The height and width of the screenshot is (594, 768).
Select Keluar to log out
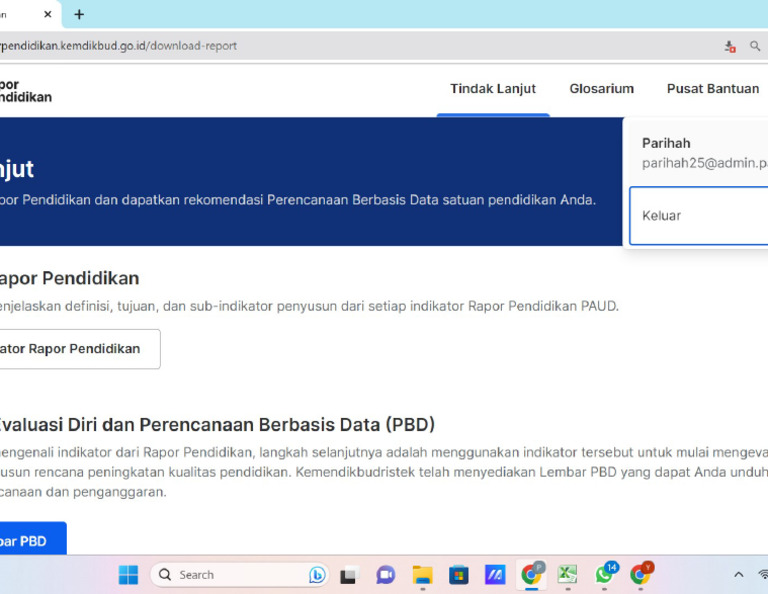pyautogui.click(x=698, y=215)
